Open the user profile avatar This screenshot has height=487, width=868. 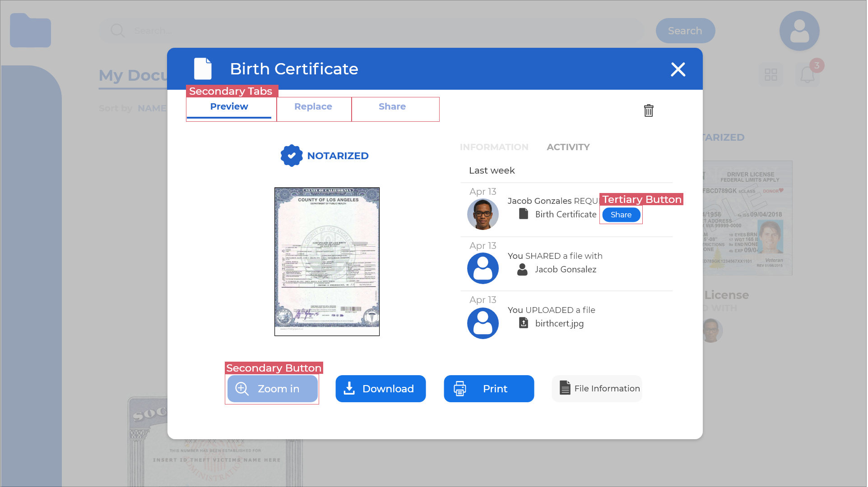pyautogui.click(x=800, y=31)
